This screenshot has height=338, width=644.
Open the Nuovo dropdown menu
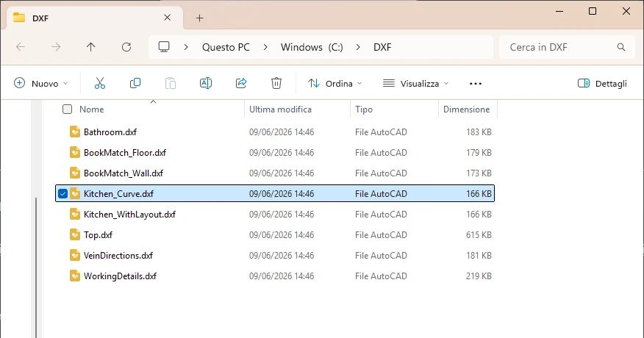[x=40, y=83]
